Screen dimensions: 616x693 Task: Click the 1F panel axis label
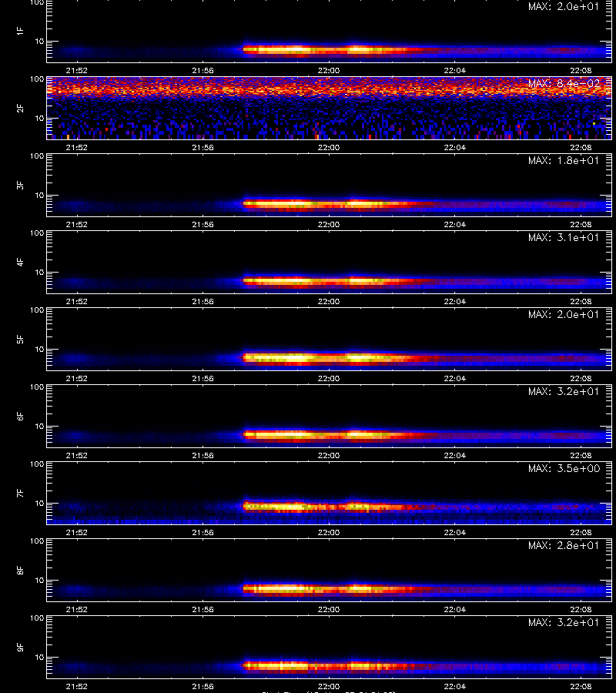tap(20, 31)
